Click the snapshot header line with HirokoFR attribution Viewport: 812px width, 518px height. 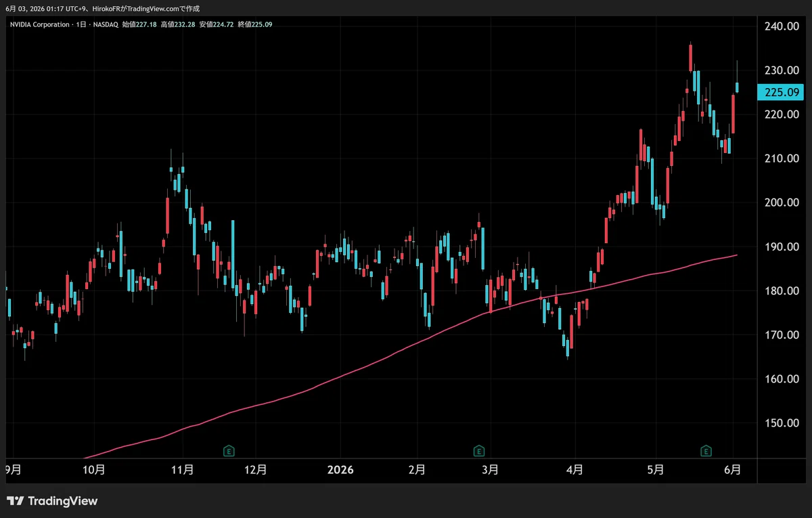(102, 9)
